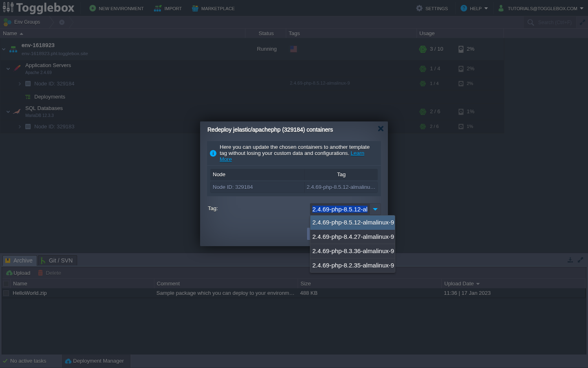The image size is (588, 368).
Task: Collapse SQL Databases layer
Action: (8, 112)
